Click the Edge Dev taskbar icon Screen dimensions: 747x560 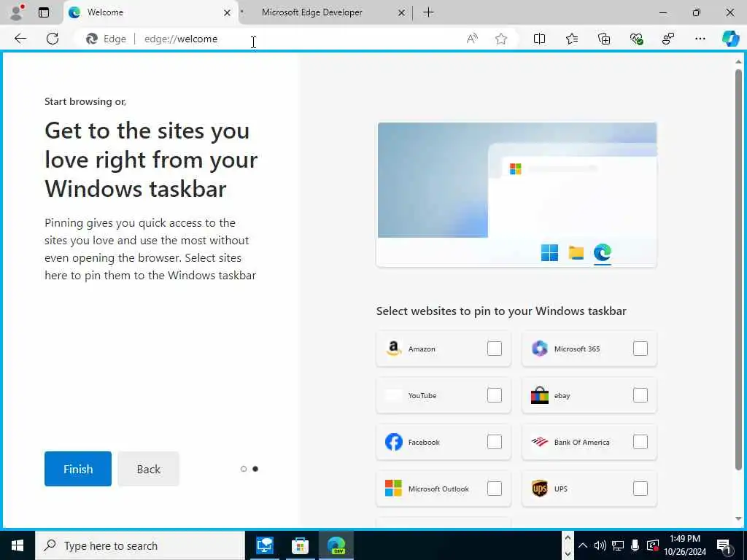pos(336,545)
